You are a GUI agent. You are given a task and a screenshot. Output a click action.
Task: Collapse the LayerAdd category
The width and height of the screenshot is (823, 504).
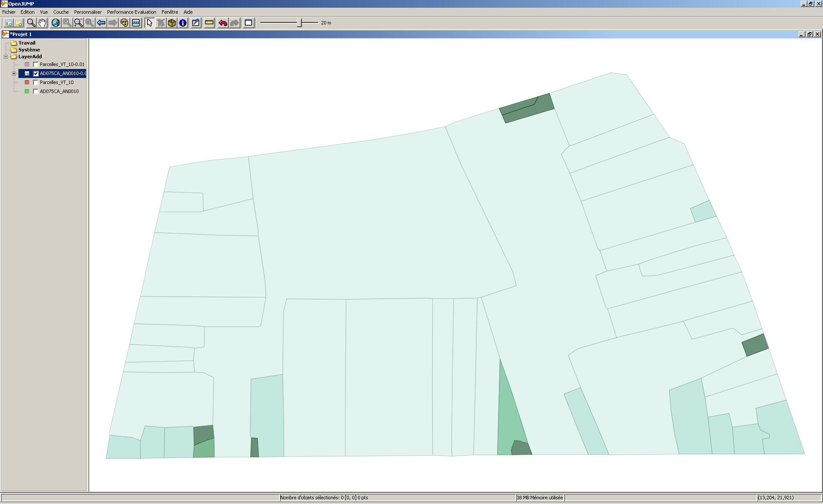6,57
